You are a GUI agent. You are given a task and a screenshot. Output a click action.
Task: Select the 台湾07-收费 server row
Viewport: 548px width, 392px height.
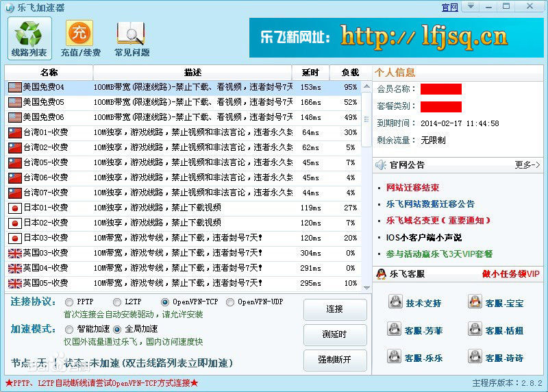183,193
